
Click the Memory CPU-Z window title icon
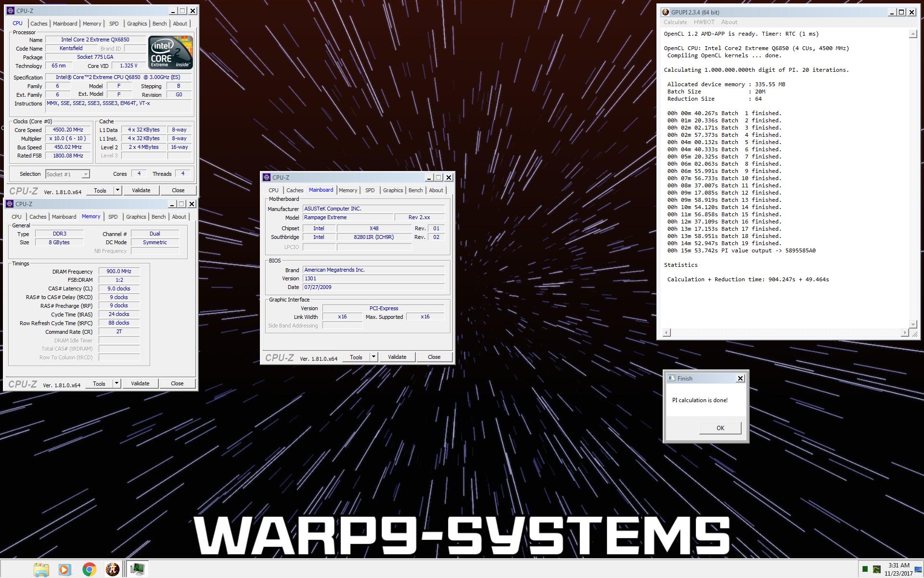pos(10,204)
